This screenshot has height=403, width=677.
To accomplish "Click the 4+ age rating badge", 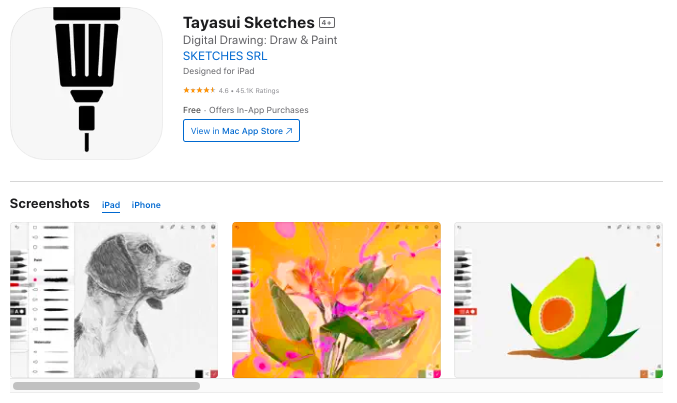I will pyautogui.click(x=327, y=22).
